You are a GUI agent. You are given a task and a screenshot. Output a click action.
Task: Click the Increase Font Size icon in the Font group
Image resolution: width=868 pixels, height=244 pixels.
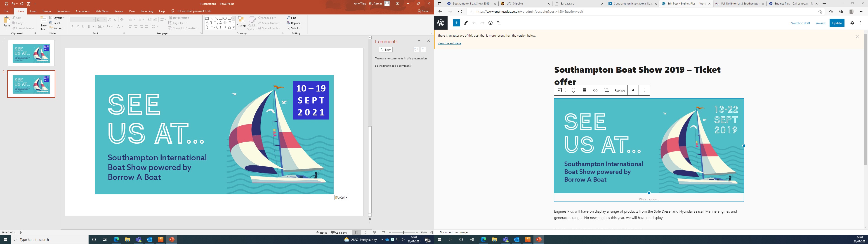click(x=110, y=20)
